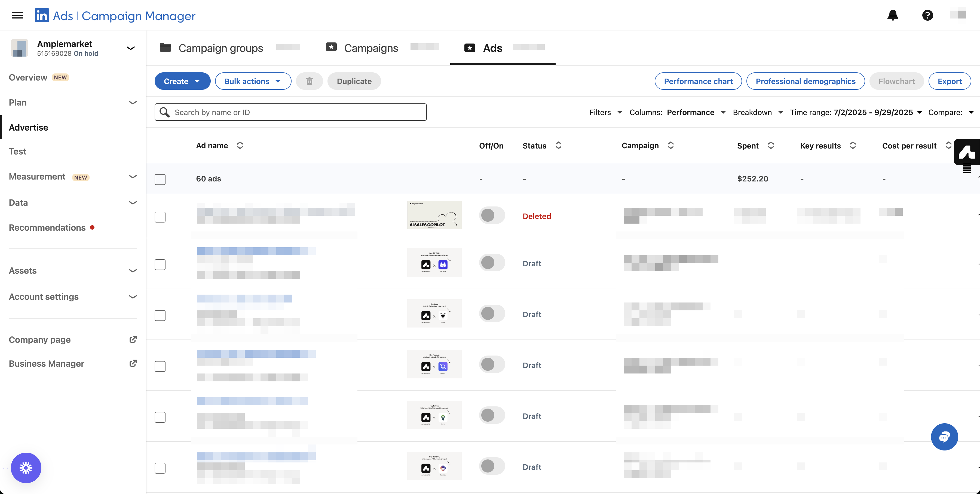
Task: Open Company page external link icon
Action: click(133, 339)
